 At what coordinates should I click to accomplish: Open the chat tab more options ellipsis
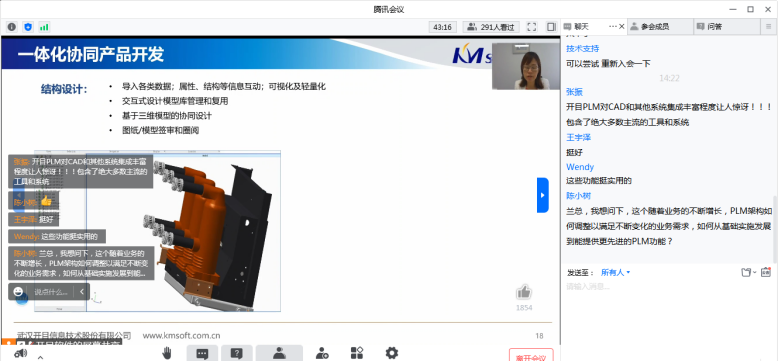click(x=612, y=26)
